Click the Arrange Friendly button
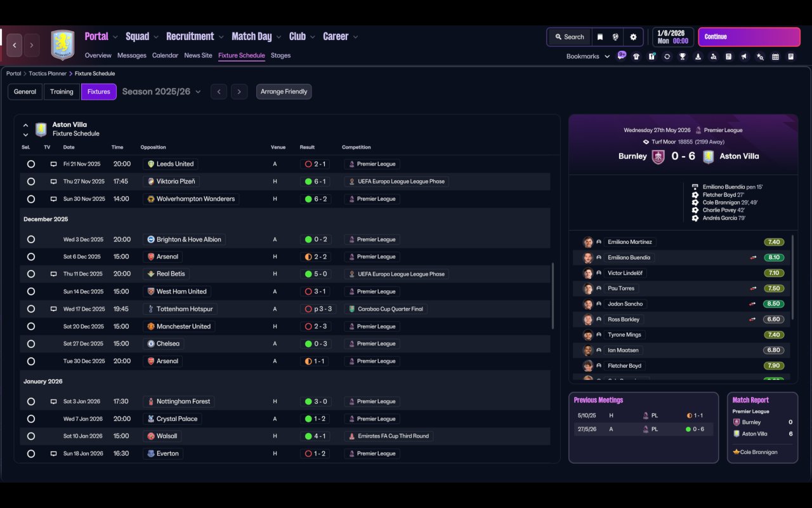 click(x=284, y=91)
